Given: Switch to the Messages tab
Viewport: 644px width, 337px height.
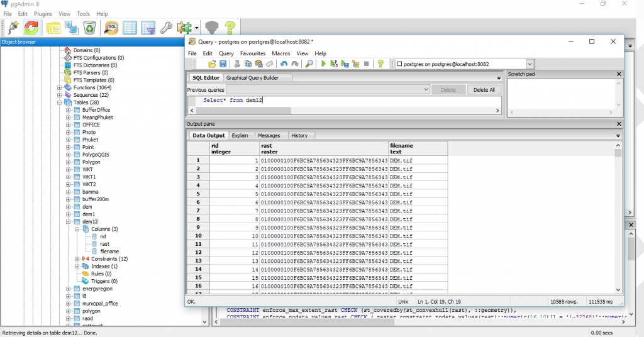Looking at the screenshot, I should [x=269, y=135].
